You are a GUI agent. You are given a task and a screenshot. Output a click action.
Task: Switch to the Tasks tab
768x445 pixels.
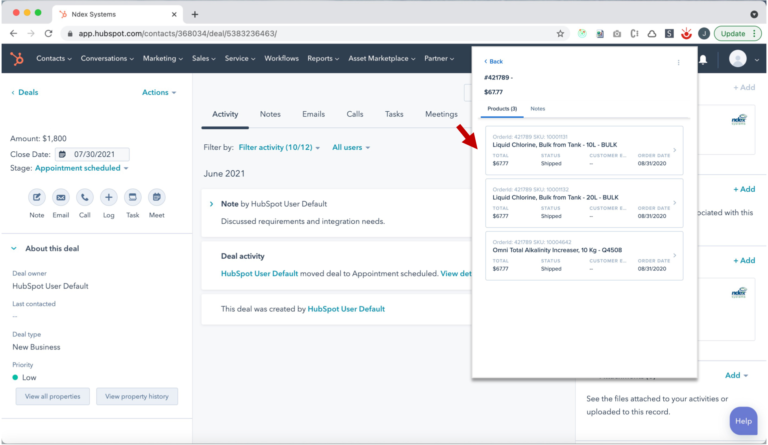[394, 114]
